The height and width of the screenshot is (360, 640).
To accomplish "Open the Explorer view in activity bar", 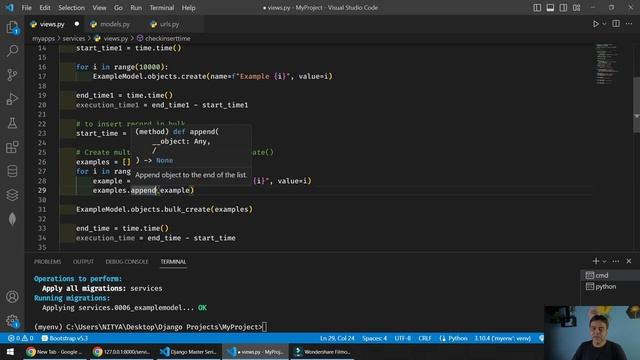I will coord(12,27).
